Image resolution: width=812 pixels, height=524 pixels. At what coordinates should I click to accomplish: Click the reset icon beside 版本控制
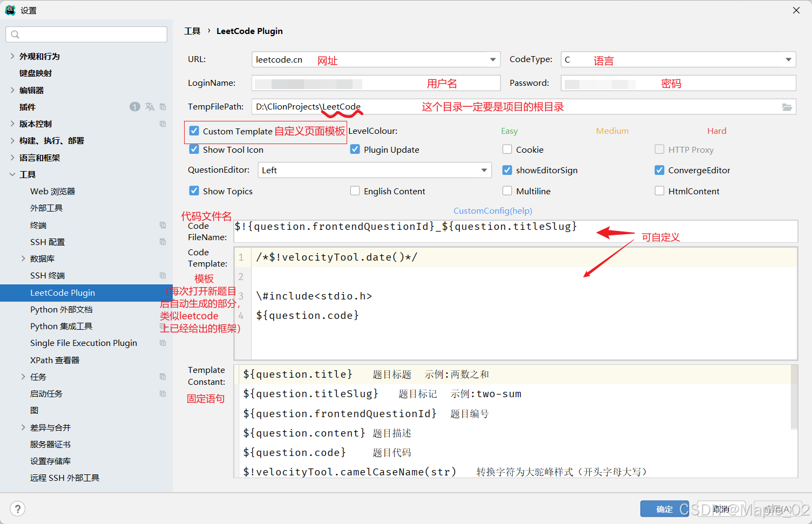[163, 124]
